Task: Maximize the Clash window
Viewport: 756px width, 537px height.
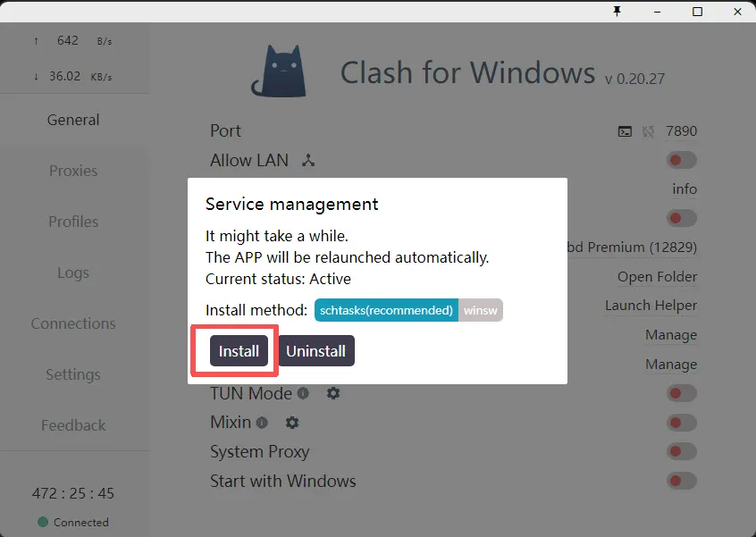Action: tap(697, 12)
